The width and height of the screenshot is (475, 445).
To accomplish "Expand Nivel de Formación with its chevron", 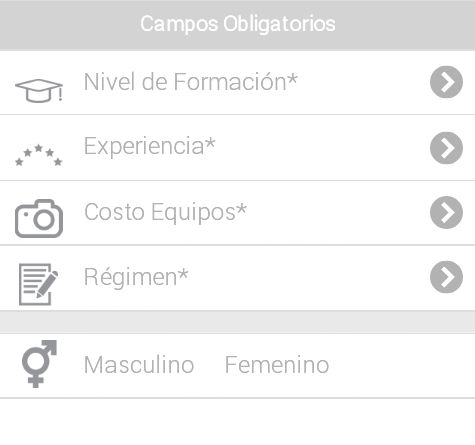I will 446,82.
